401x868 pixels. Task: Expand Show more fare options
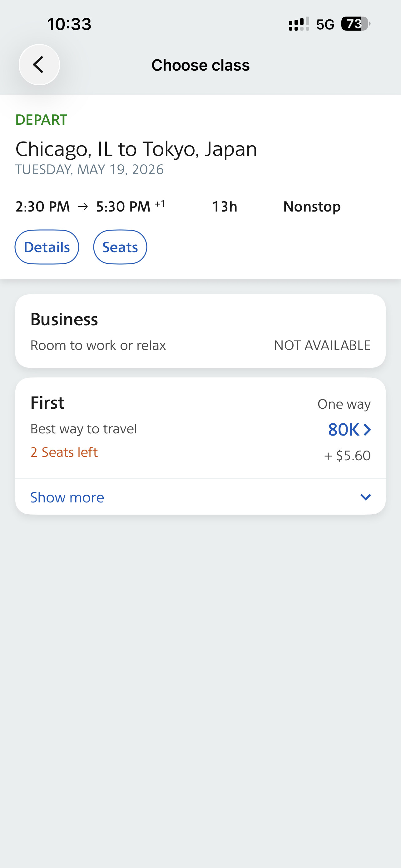click(67, 497)
